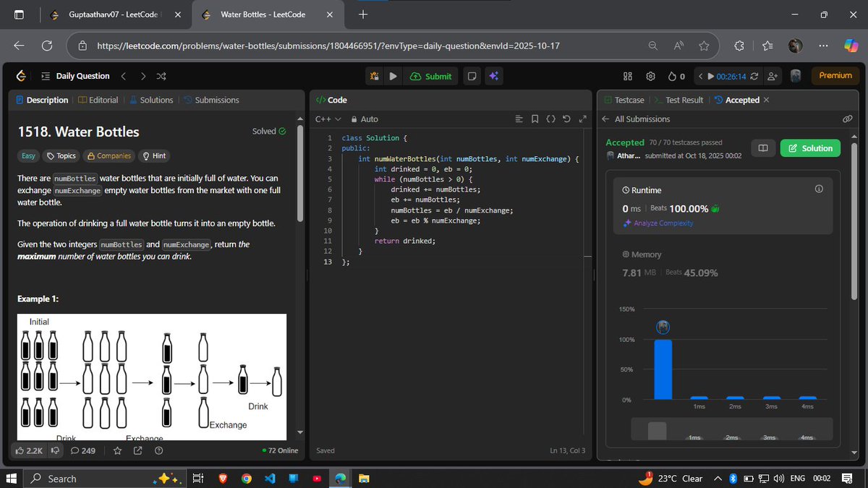
Task: Click the daily streak flame icon
Action: pyautogui.click(x=669, y=75)
